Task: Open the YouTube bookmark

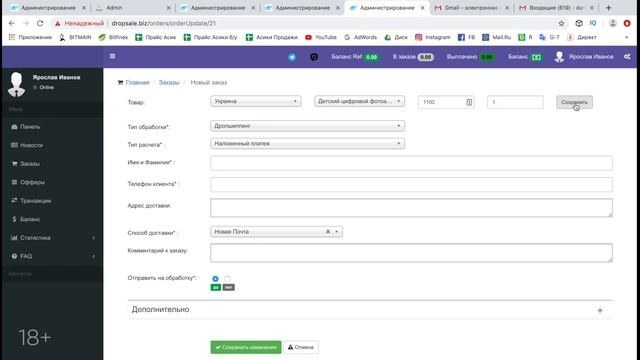Action: tap(321, 37)
